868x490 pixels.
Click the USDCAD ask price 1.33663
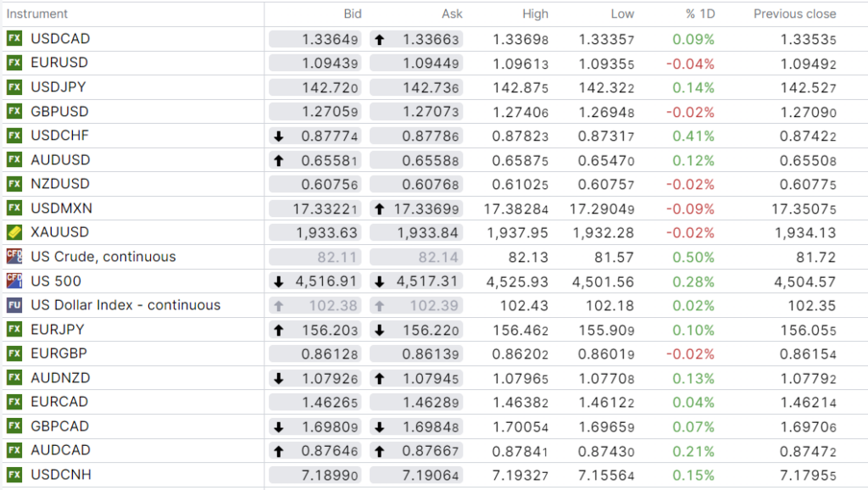(431, 39)
